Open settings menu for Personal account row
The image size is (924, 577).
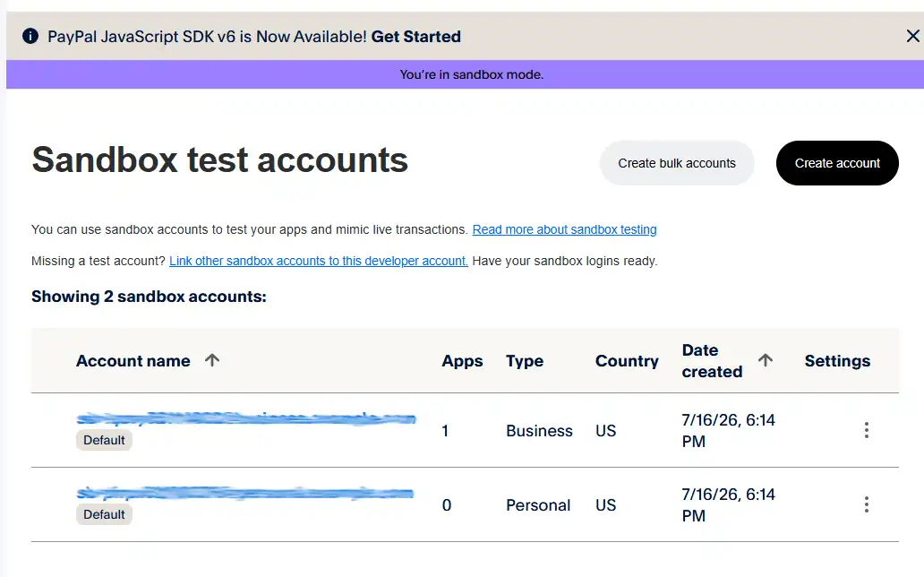[x=867, y=504]
